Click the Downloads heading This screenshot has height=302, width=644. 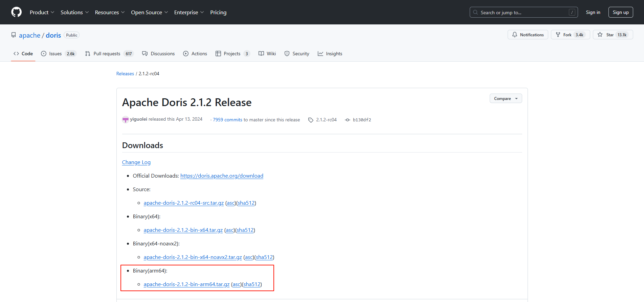point(142,145)
